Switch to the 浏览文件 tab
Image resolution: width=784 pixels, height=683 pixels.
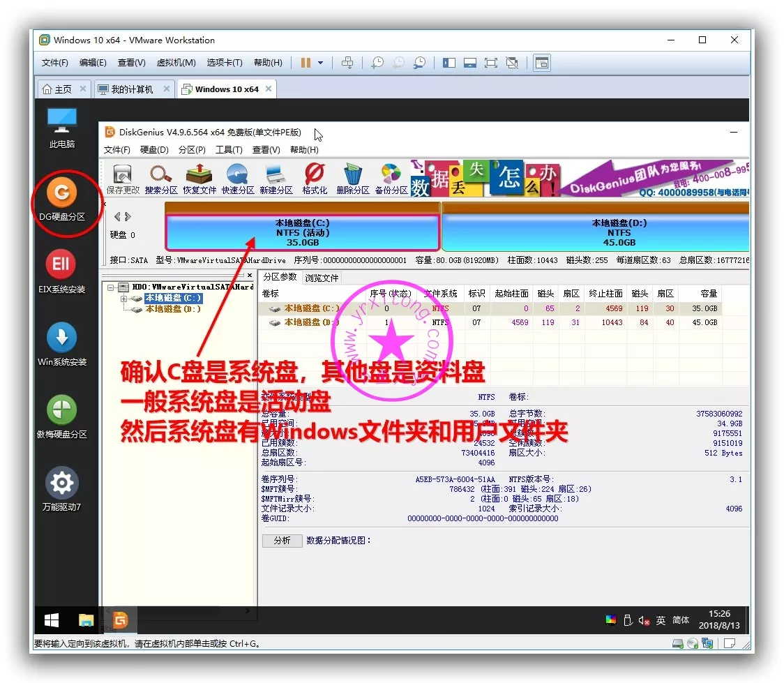(322, 278)
